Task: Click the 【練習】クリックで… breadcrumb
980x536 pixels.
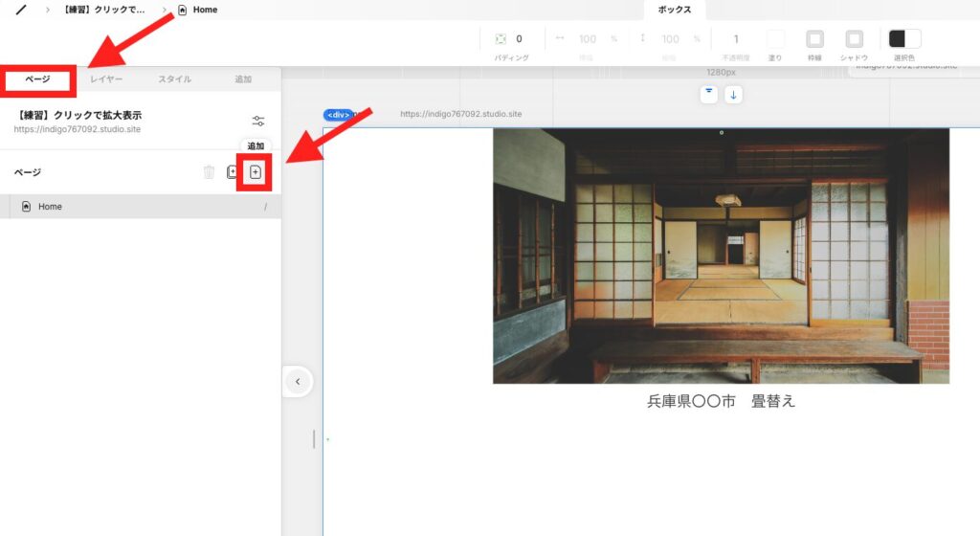Action: pos(104,10)
